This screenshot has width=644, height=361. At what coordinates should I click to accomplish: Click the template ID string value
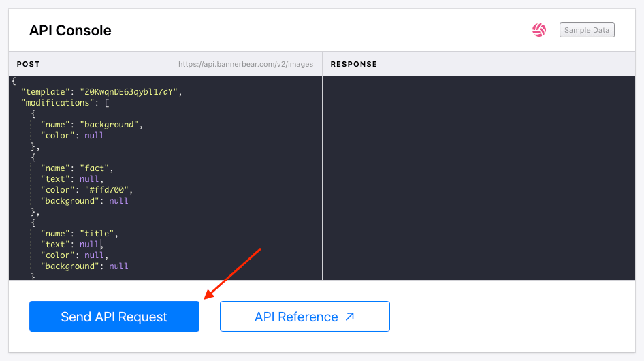point(129,92)
